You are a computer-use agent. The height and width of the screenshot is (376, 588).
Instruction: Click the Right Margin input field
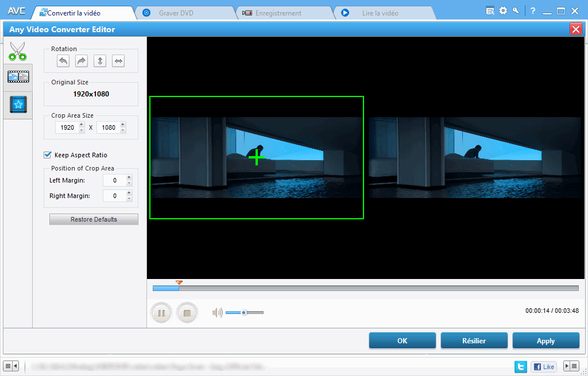click(x=115, y=196)
